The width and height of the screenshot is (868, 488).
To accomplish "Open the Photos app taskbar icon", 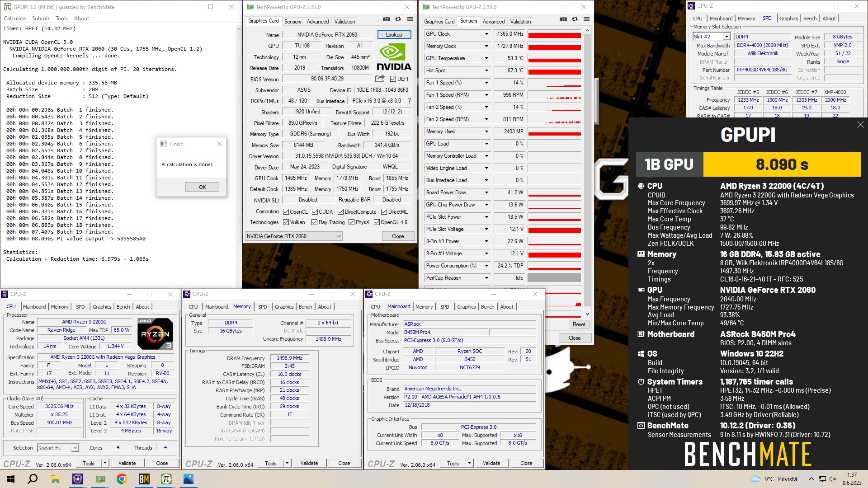I will [x=189, y=479].
